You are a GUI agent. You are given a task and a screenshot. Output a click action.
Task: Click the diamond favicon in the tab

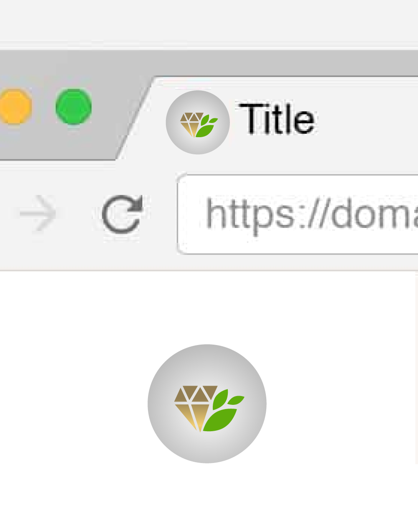(199, 124)
